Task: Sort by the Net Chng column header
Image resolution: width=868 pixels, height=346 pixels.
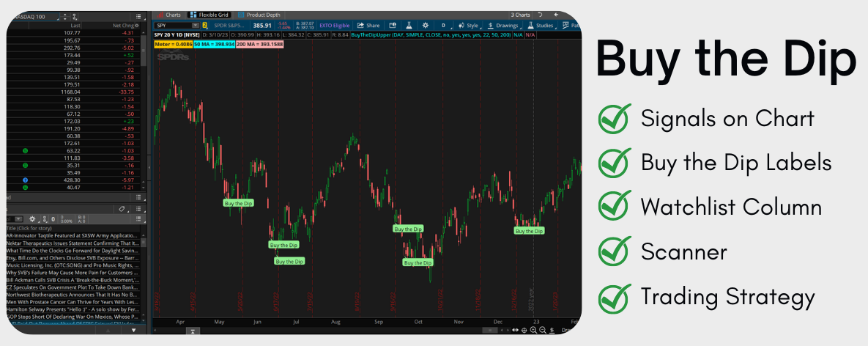Action: click(123, 26)
